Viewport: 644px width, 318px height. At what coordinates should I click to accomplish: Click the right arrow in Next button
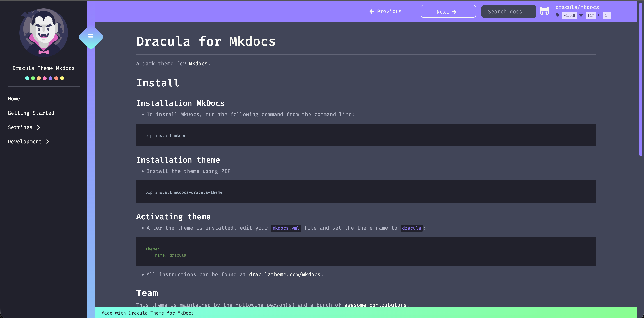tap(454, 12)
